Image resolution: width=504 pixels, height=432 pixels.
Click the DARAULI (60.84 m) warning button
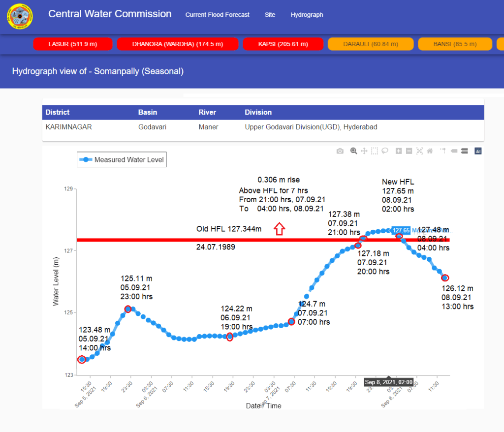[x=371, y=44]
